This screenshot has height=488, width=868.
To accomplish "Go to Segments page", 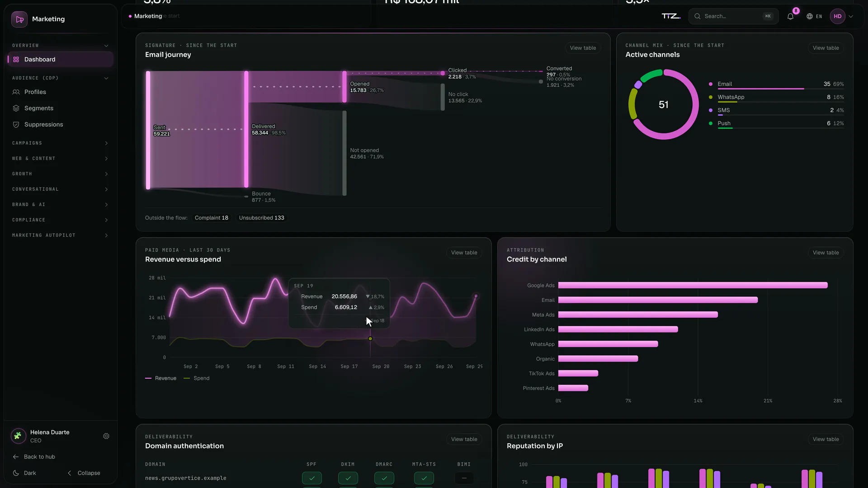I will (x=61, y=108).
